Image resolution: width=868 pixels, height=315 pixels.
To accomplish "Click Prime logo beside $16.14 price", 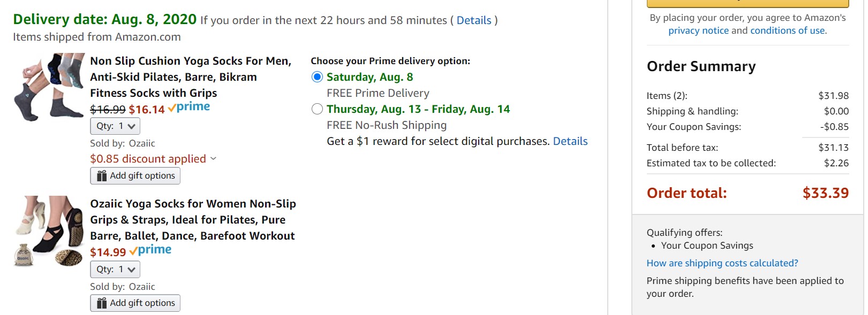I will (189, 107).
